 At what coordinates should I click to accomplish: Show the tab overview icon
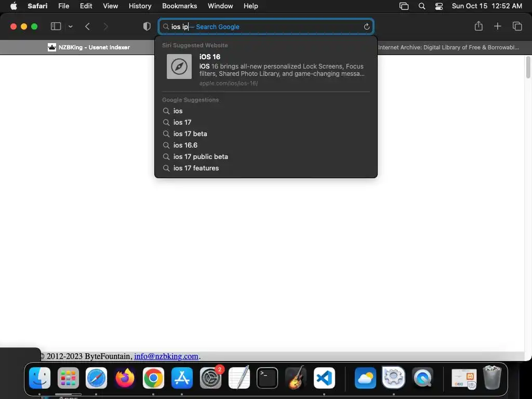[517, 26]
